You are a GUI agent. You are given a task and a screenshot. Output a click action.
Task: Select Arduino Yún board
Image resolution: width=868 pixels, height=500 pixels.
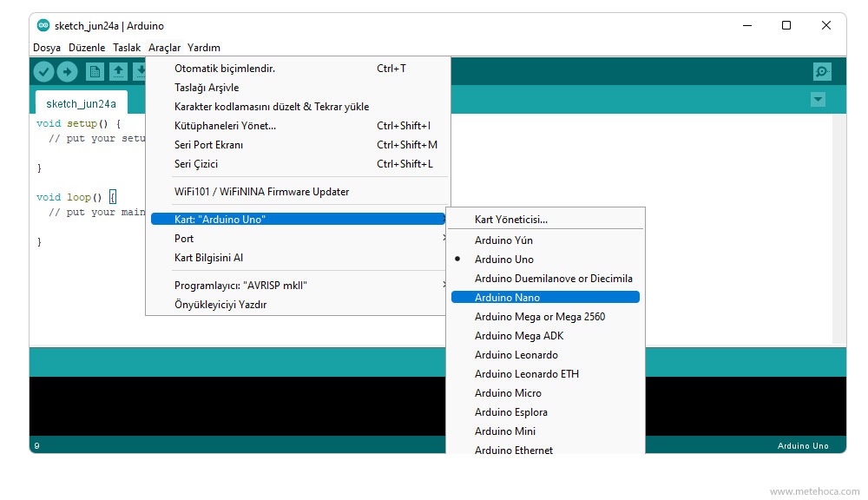[x=545, y=240]
